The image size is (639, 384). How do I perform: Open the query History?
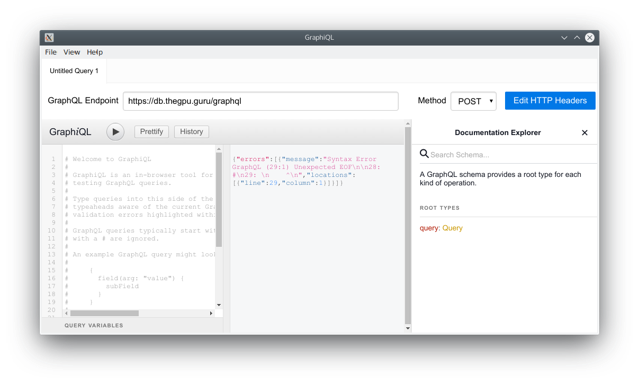(192, 132)
